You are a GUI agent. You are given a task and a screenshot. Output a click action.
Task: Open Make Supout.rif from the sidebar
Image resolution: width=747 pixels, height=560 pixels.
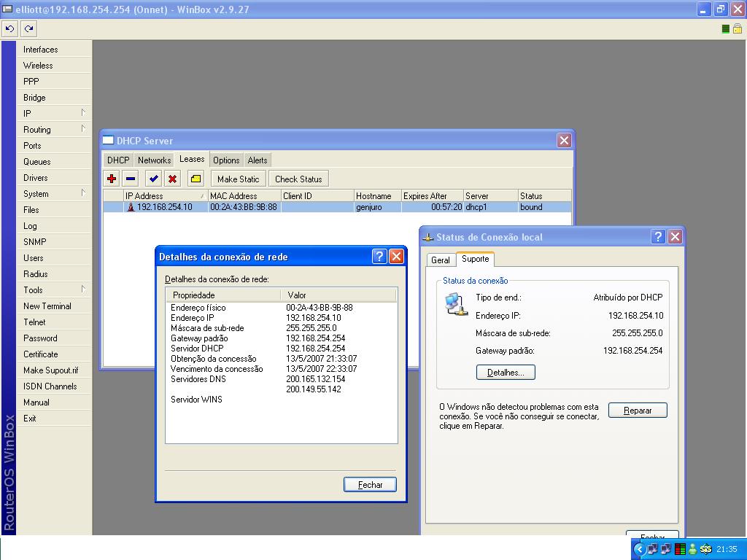point(53,370)
